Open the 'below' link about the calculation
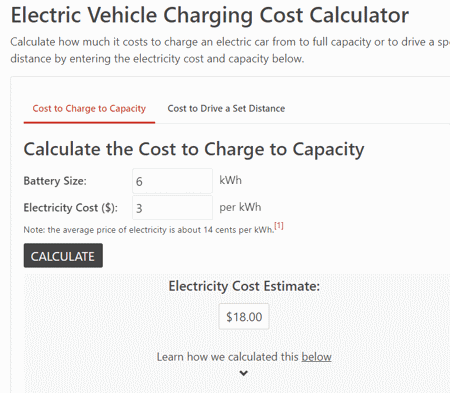Image resolution: width=450 pixels, height=393 pixels. (x=316, y=357)
